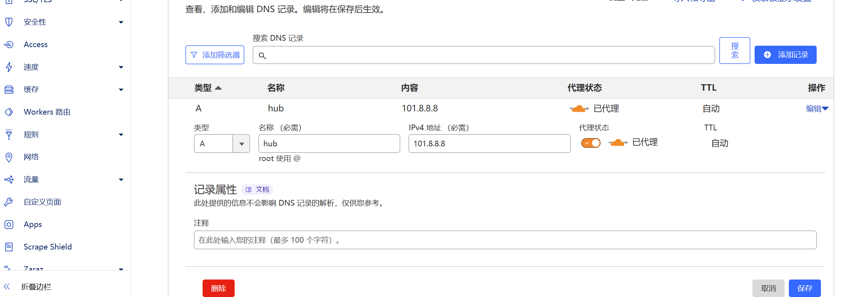Click the Apps sidebar icon
This screenshot has width=868, height=297.
[x=9, y=225]
